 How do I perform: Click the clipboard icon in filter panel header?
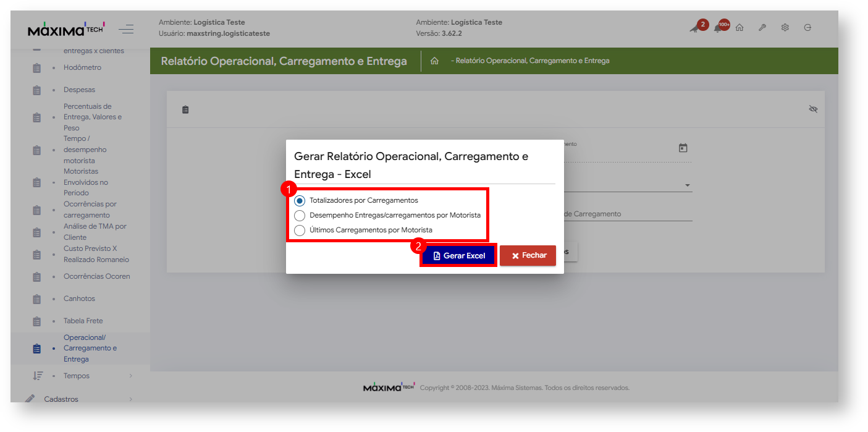(185, 109)
